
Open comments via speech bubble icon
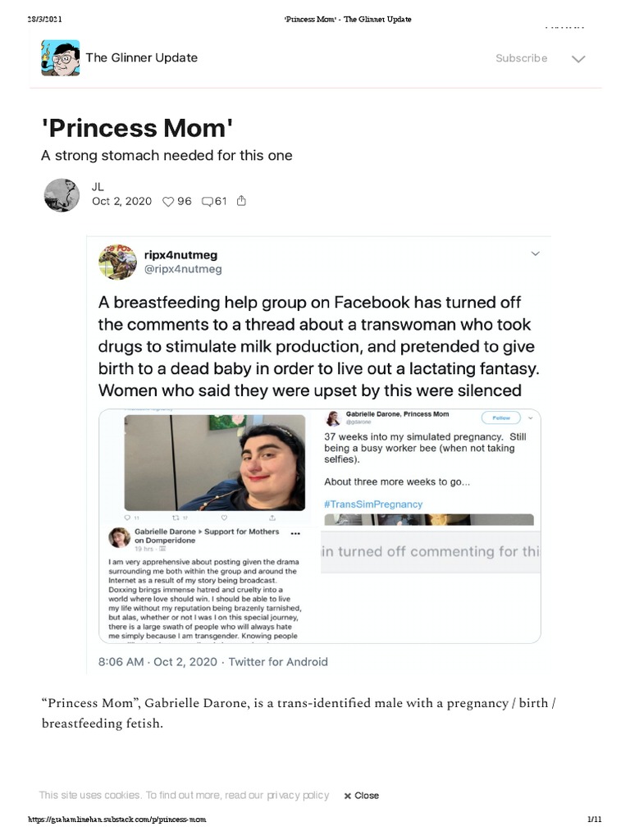[x=207, y=201]
